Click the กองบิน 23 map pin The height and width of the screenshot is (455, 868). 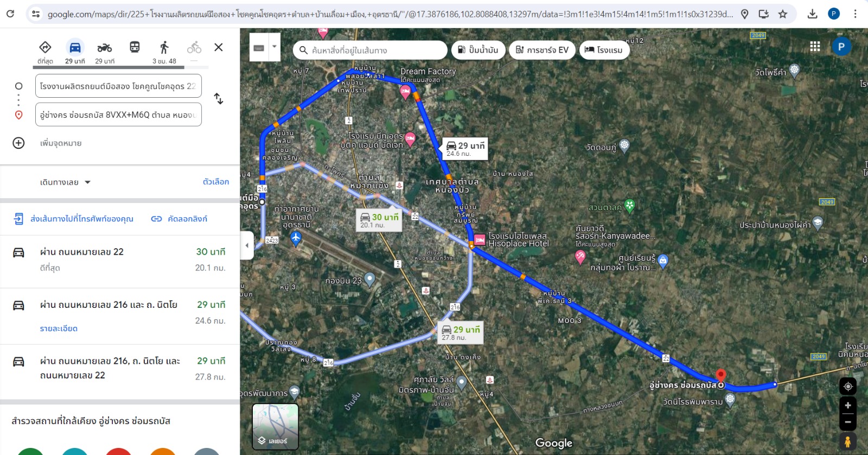(x=369, y=280)
